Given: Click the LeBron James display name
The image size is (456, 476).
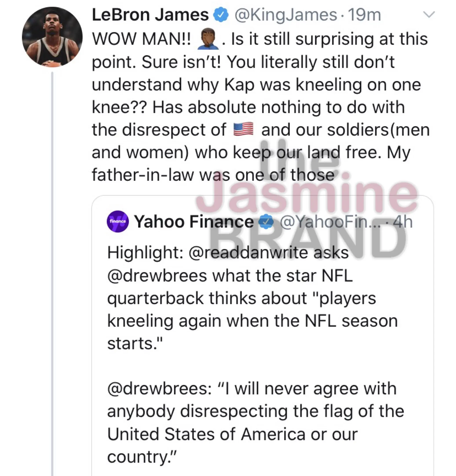Looking at the screenshot, I should tap(150, 15).
